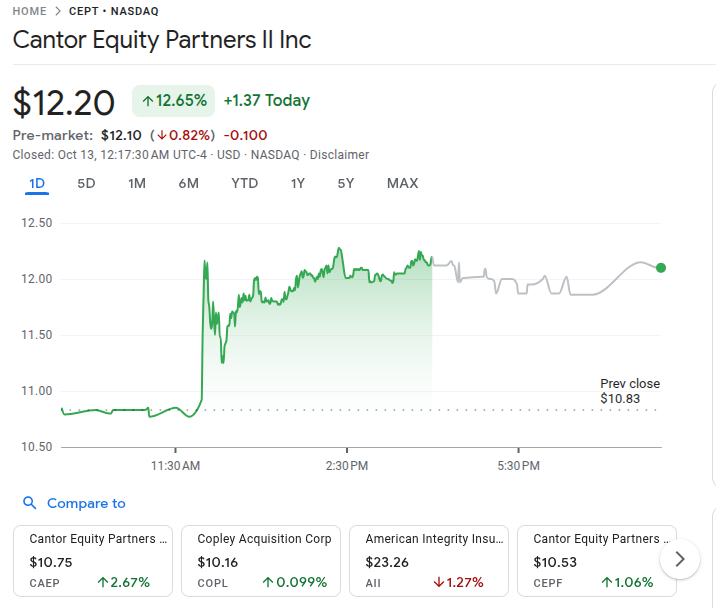
Task: Open the CAEP comparison card
Action: 92,561
